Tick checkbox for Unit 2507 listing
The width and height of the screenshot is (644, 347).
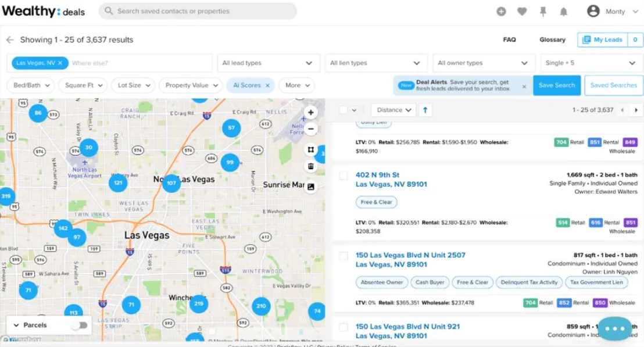344,256
